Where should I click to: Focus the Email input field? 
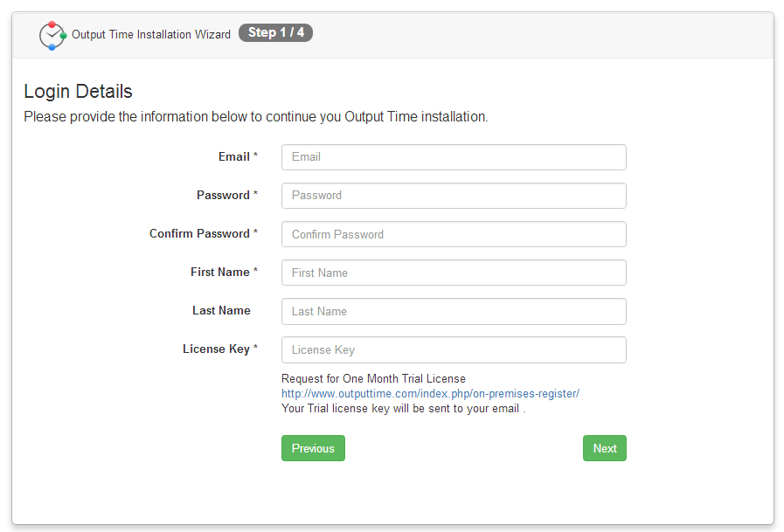[x=454, y=157]
